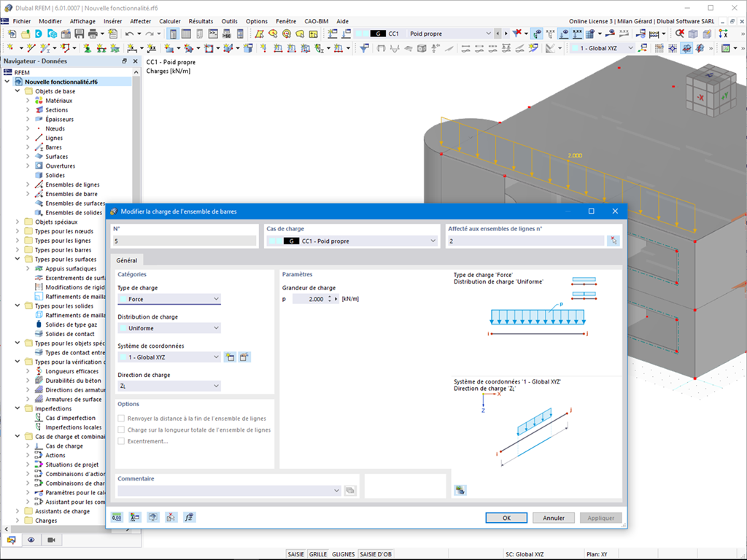Click the find with red X magnifier icon
Image resolution: width=747 pixels, height=560 pixels.
[x=680, y=34]
